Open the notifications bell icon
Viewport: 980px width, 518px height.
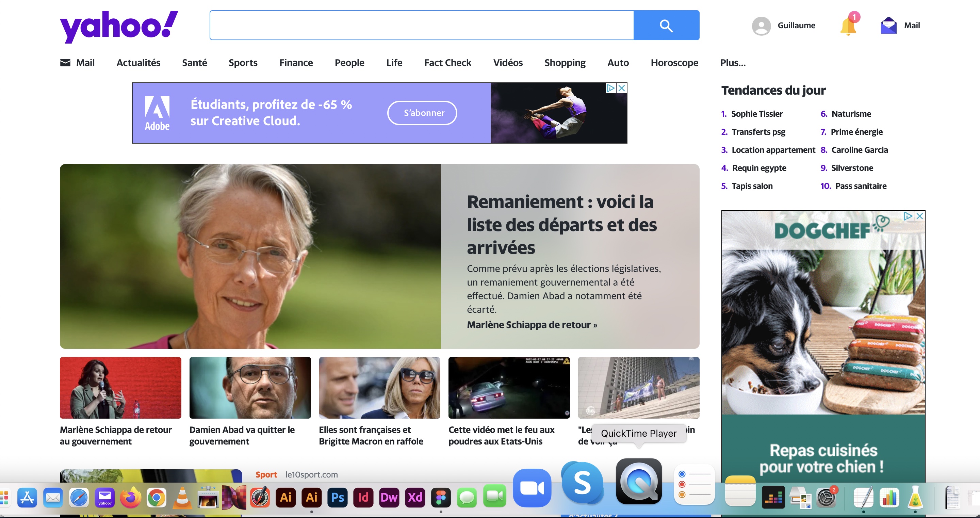[849, 25]
